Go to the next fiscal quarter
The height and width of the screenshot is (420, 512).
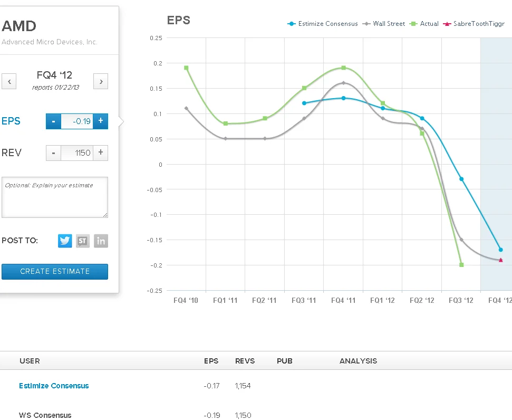101,81
